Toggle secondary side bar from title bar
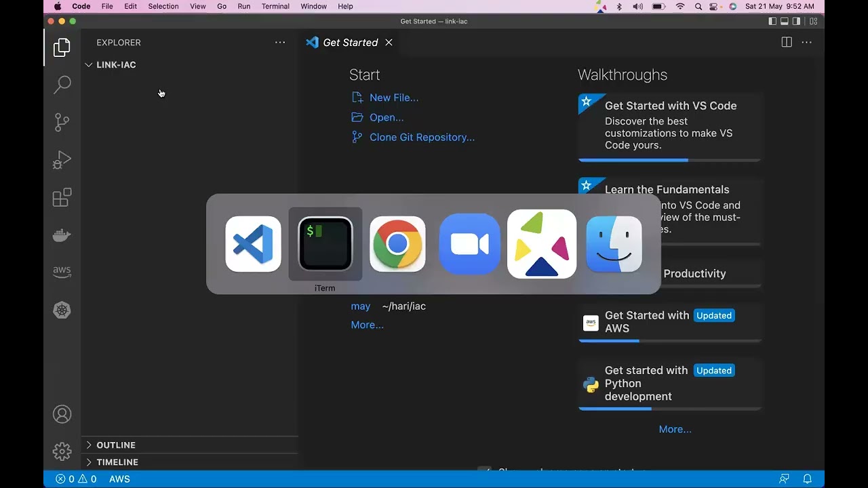 tap(797, 21)
